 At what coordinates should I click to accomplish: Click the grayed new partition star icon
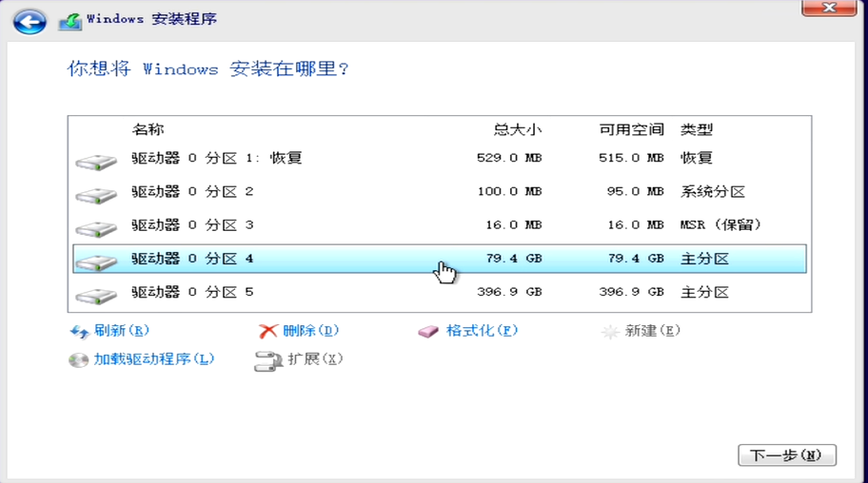click(x=610, y=332)
